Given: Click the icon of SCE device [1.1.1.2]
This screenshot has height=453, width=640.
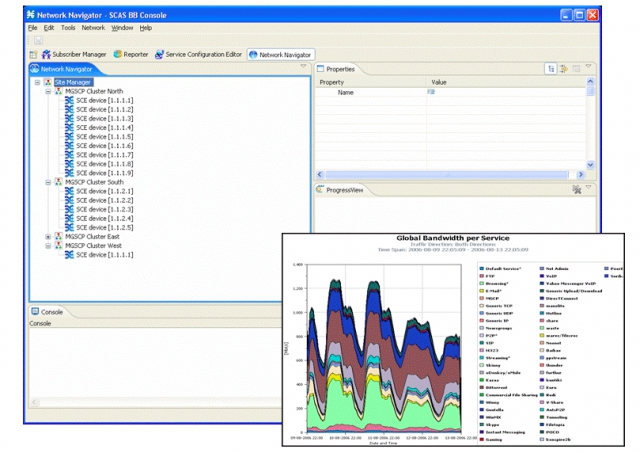Looking at the screenshot, I should click(69, 109).
